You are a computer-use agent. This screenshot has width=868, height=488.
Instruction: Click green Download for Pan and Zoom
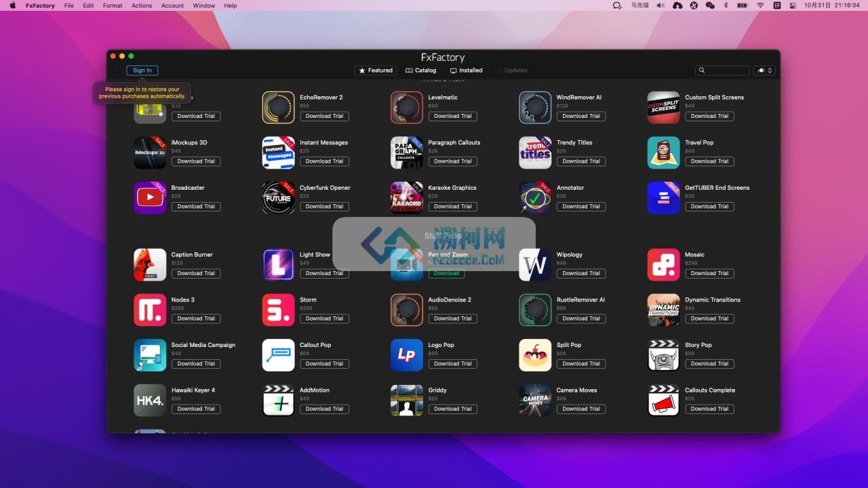pyautogui.click(x=446, y=273)
